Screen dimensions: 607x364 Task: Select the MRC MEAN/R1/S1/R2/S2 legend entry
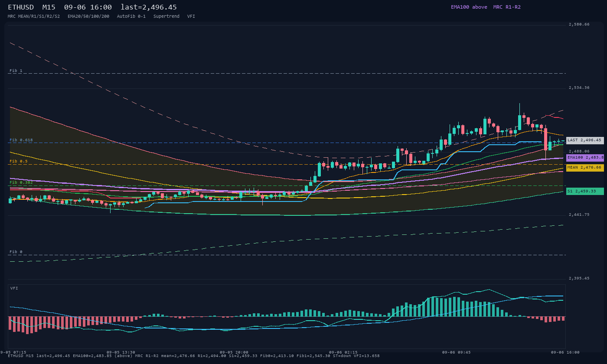34,16
